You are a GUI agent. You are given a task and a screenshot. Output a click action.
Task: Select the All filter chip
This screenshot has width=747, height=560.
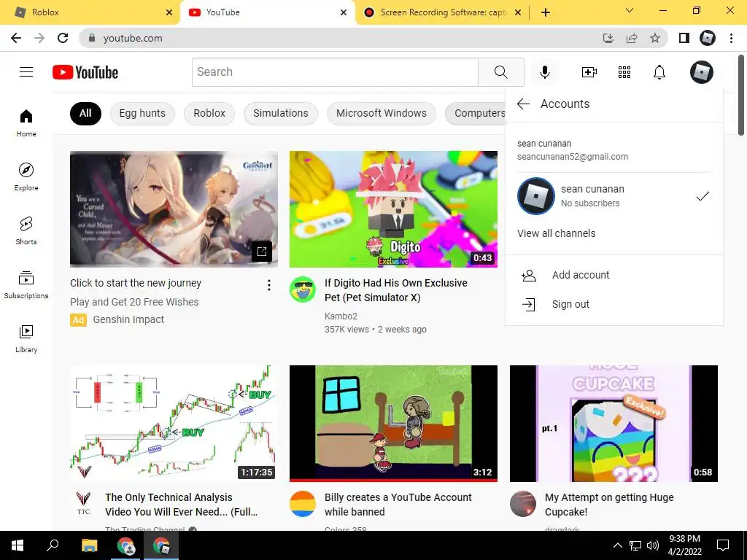coord(85,113)
